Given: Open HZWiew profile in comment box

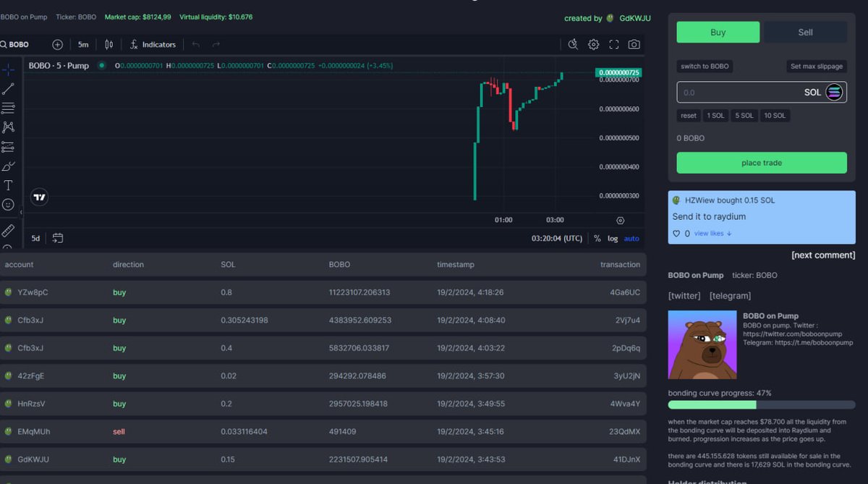Looking at the screenshot, I should point(699,200).
